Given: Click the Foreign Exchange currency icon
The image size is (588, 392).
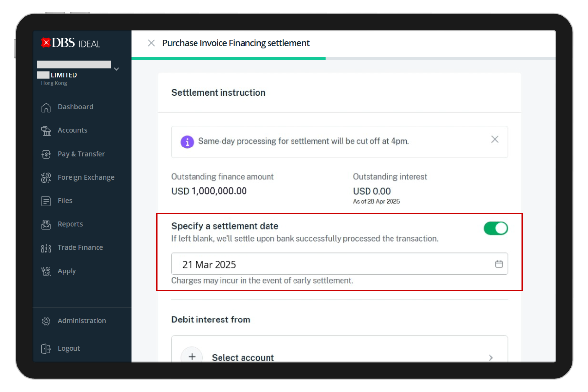Looking at the screenshot, I should tap(46, 178).
